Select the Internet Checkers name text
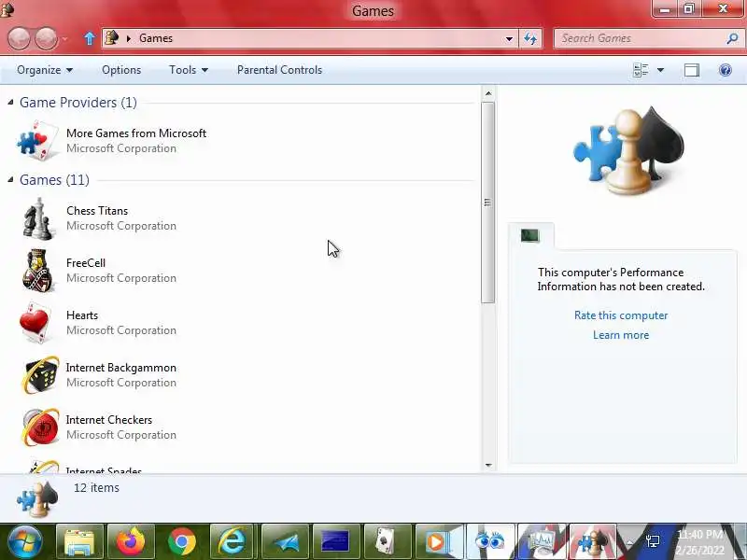 coord(109,419)
